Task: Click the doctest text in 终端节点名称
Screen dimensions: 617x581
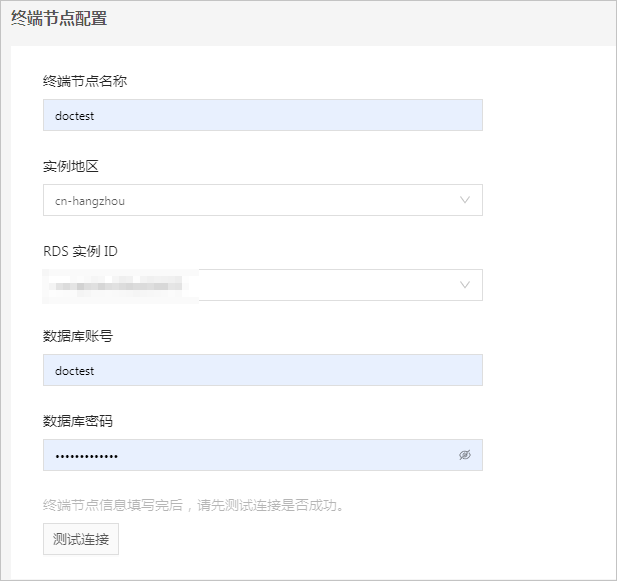Action: pos(75,115)
